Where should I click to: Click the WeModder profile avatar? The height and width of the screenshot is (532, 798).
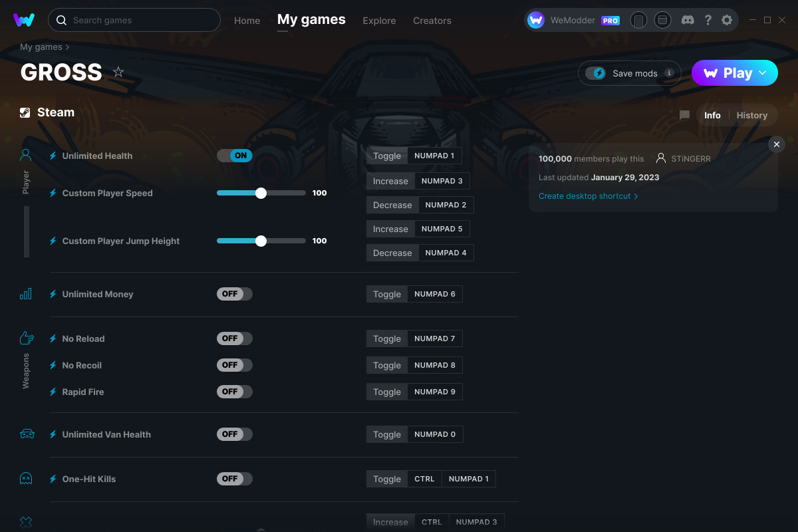pyautogui.click(x=536, y=20)
